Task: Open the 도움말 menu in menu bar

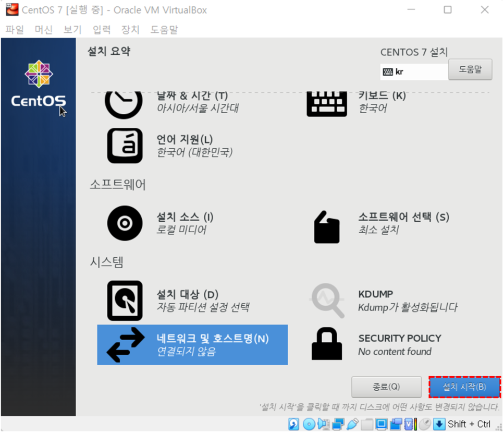Action: click(164, 30)
